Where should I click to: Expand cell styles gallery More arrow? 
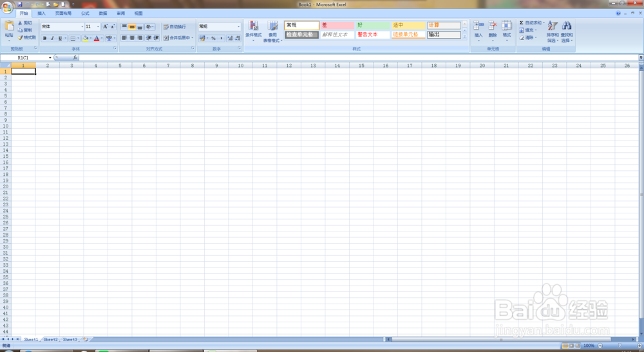point(465,37)
